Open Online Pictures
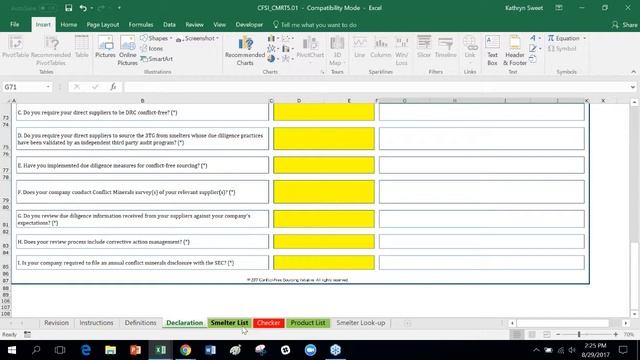The image size is (640, 360). click(127, 51)
